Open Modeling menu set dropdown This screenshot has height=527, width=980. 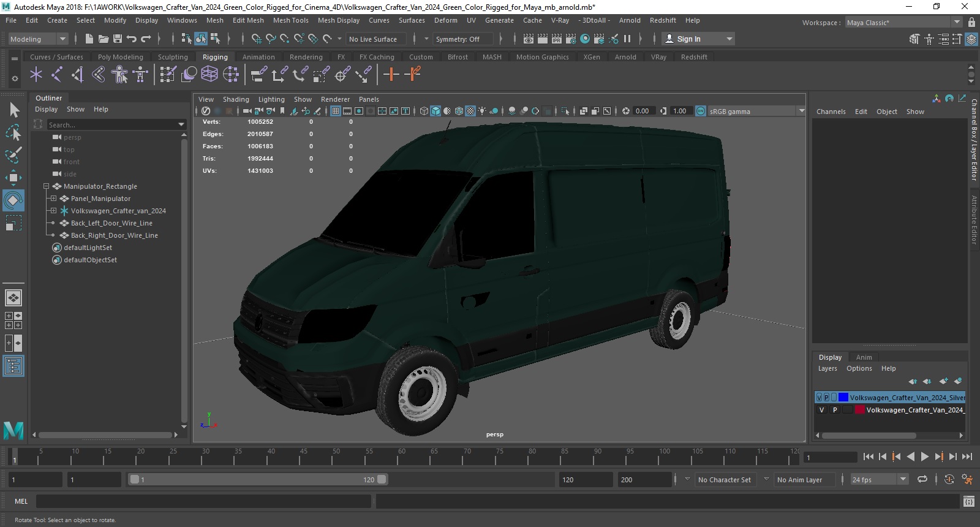pyautogui.click(x=39, y=39)
